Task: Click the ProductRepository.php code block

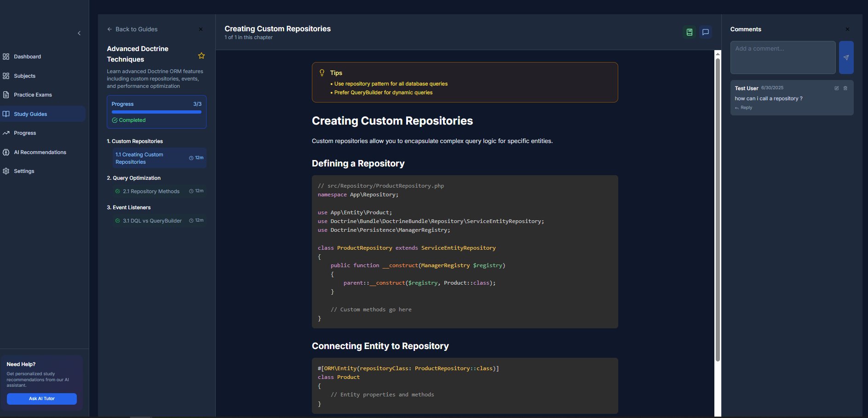Action: [465, 252]
